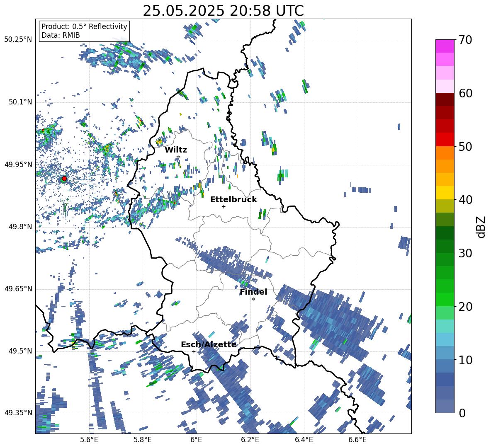Image resolution: width=491 pixels, height=448 pixels.
Task: Click the 20 colorbar tick label
Action: click(465, 307)
